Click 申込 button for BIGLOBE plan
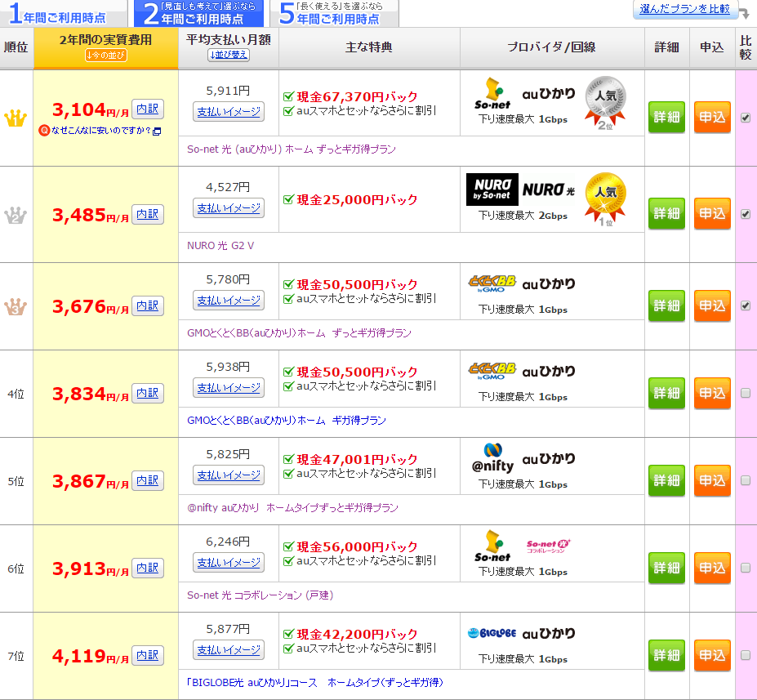 712,655
